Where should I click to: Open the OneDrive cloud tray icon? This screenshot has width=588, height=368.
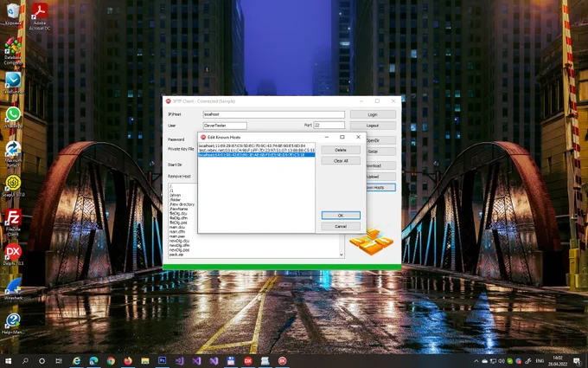[484, 361]
